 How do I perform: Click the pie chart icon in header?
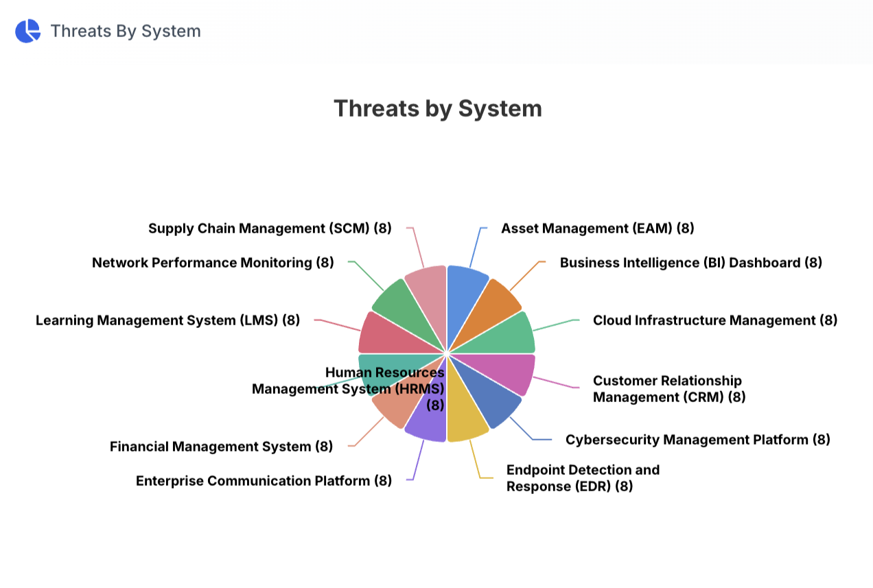[x=28, y=31]
